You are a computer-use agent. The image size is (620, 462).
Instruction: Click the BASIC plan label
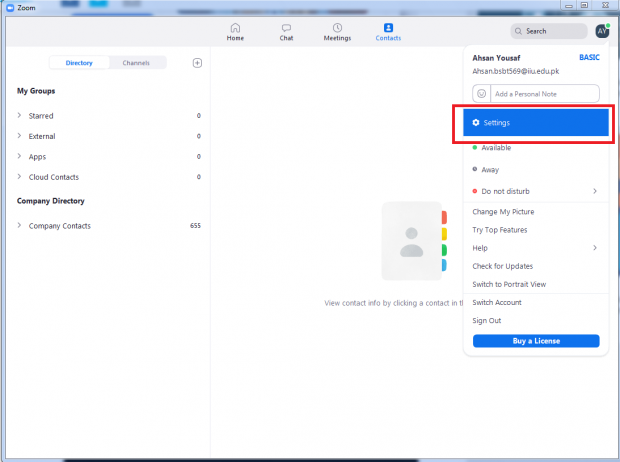[589, 58]
